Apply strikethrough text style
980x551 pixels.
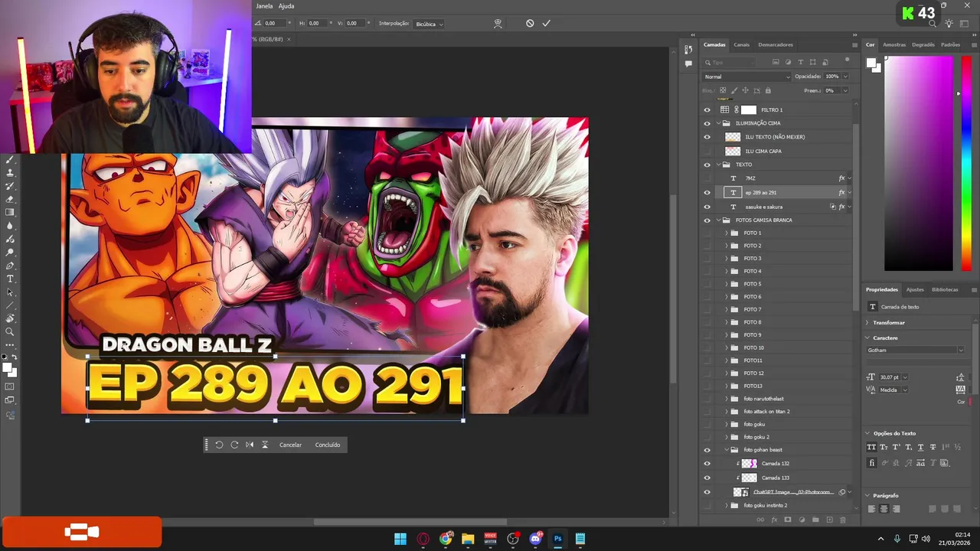[x=933, y=447]
